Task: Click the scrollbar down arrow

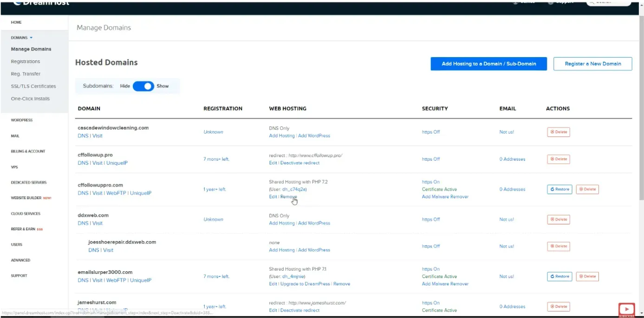Action: pyautogui.click(x=642, y=313)
